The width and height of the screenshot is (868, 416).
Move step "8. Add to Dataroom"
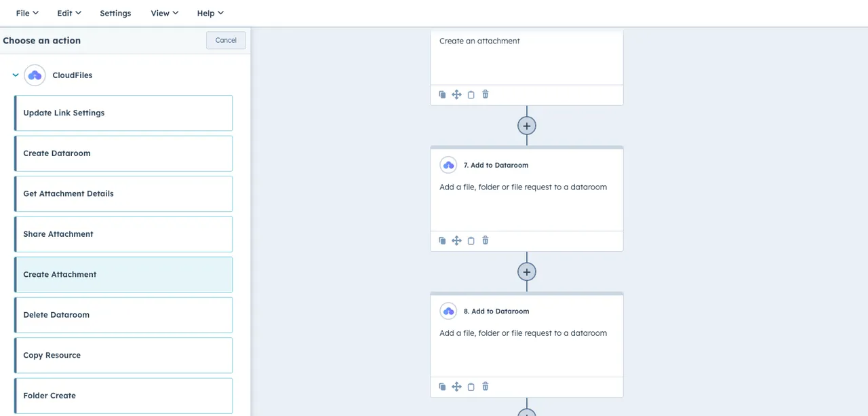coord(456,386)
